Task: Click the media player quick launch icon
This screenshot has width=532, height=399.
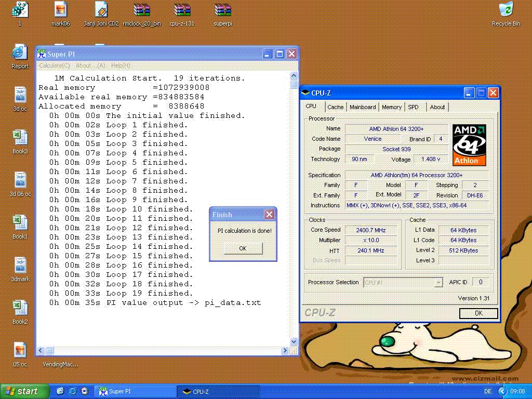Action: tap(85, 391)
